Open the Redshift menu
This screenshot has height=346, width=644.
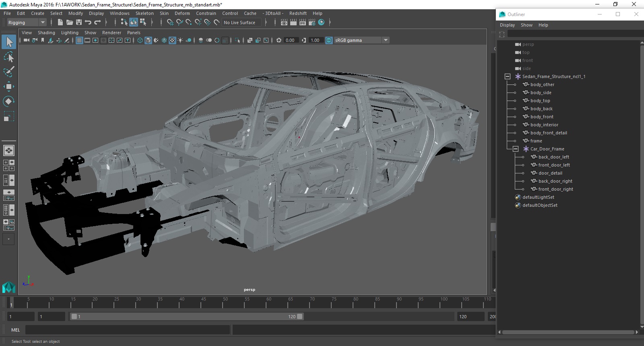pyautogui.click(x=298, y=13)
